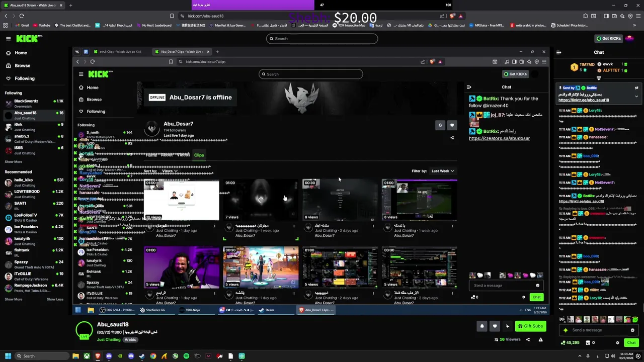Open BlackSwordz channel in Following list
644x362 pixels.
coord(33,103)
